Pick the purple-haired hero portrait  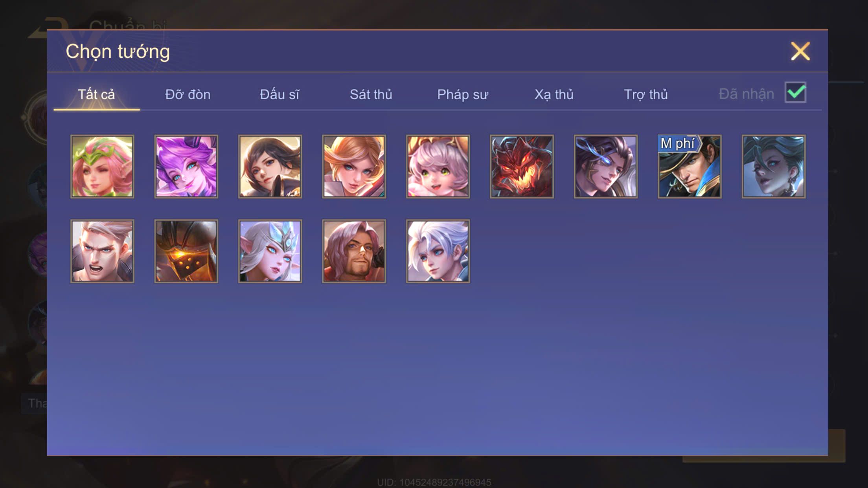186,167
